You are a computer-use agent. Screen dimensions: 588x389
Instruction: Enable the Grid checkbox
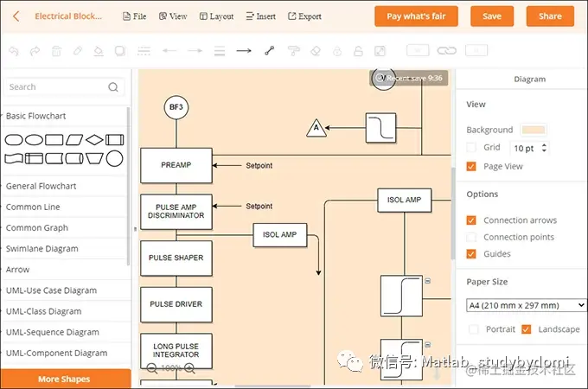471,147
